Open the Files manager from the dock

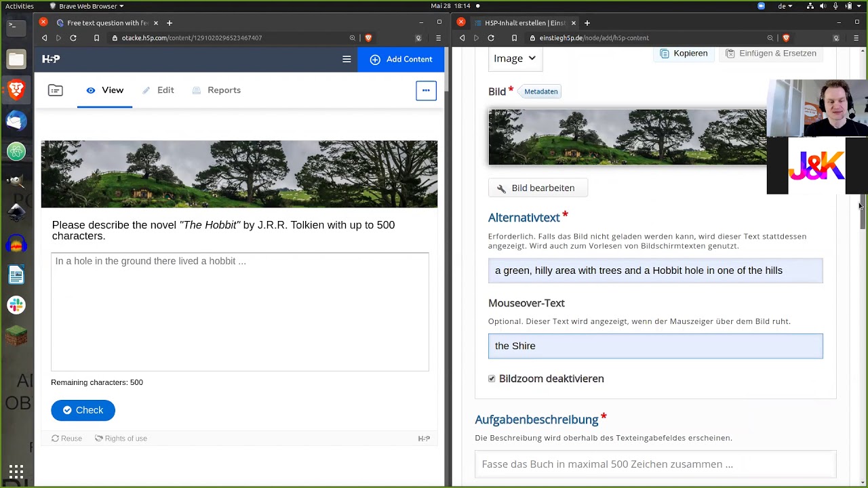[16, 59]
